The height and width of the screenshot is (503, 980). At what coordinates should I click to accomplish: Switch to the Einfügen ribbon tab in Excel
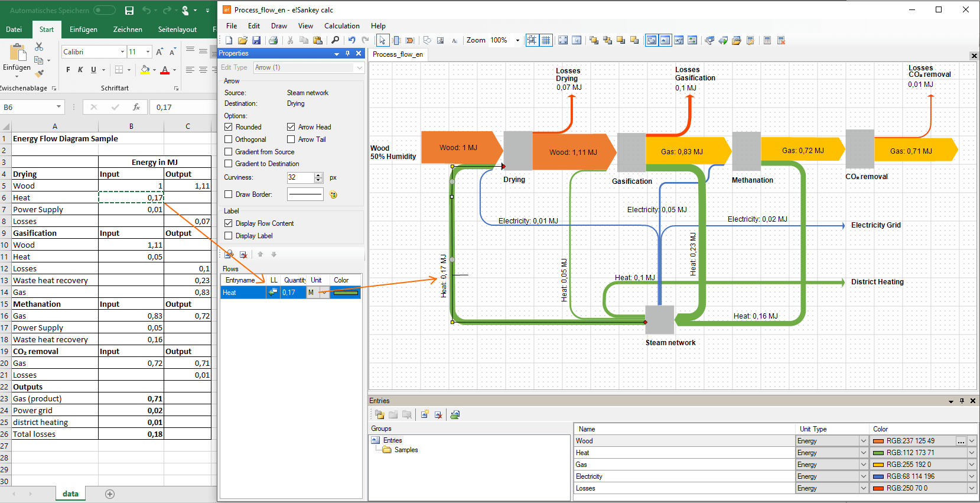coord(83,30)
